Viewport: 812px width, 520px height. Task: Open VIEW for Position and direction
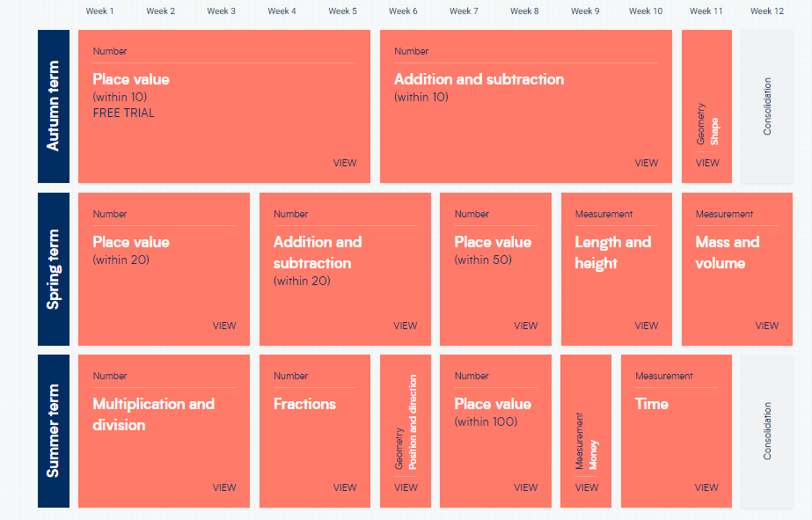(x=406, y=487)
